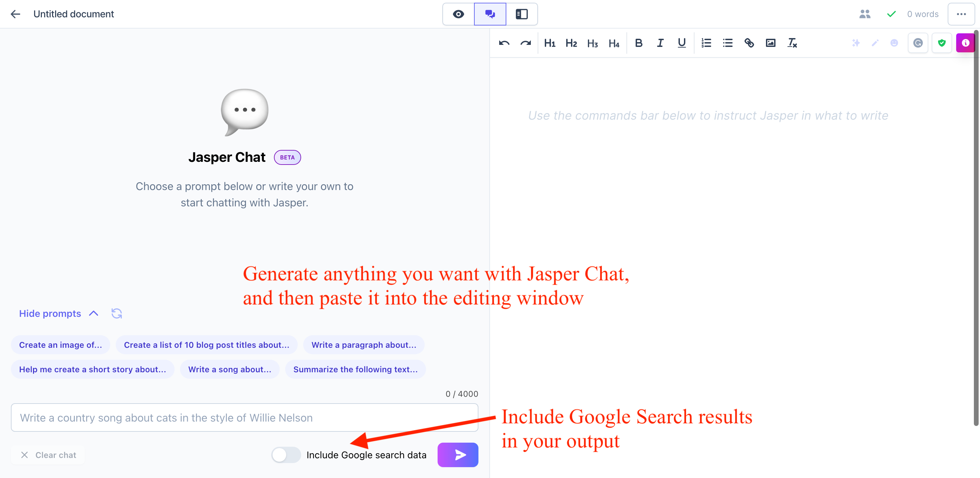The height and width of the screenshot is (478, 980).
Task: Apply Heading 3 format
Action: (592, 43)
